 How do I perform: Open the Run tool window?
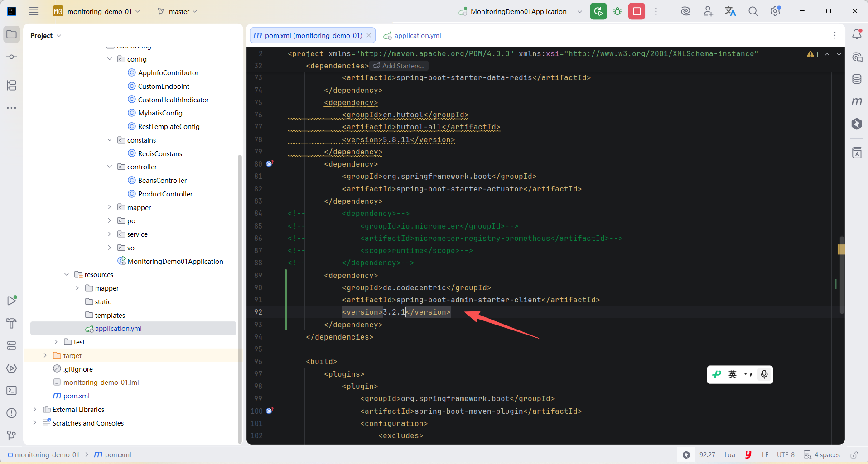coord(12,301)
